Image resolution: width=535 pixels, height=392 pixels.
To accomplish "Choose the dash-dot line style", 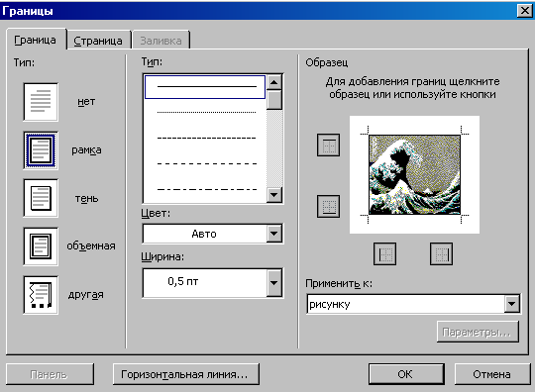I will (x=206, y=189).
